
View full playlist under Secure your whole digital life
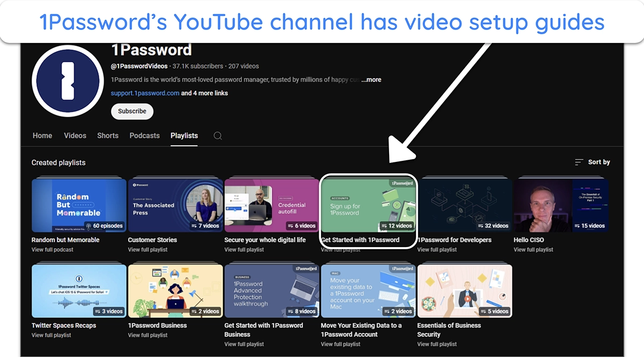pos(244,250)
